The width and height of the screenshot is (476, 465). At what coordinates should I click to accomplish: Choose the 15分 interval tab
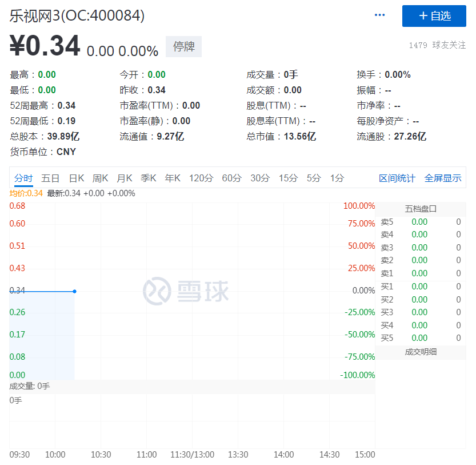click(x=289, y=178)
